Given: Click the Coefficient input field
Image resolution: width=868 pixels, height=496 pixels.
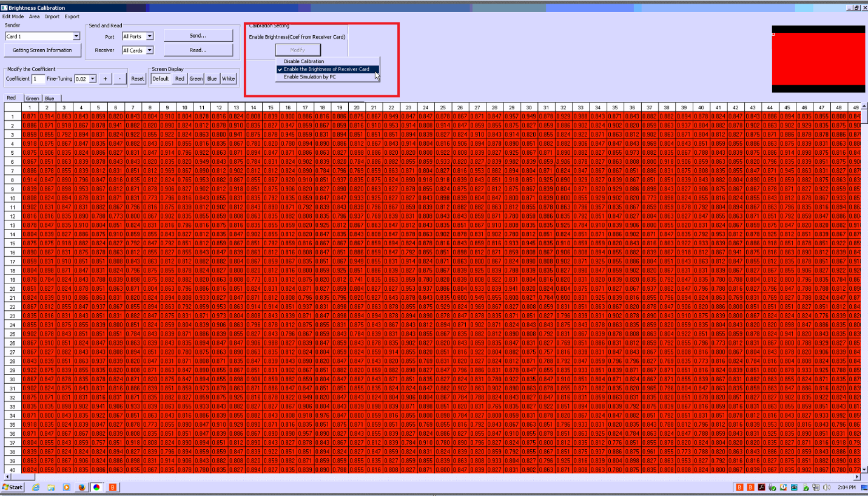Looking at the screenshot, I should click(38, 79).
